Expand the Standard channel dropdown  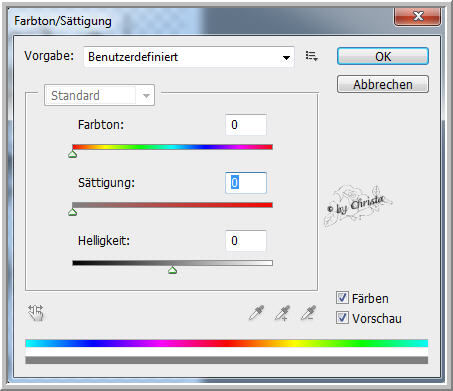pos(99,95)
